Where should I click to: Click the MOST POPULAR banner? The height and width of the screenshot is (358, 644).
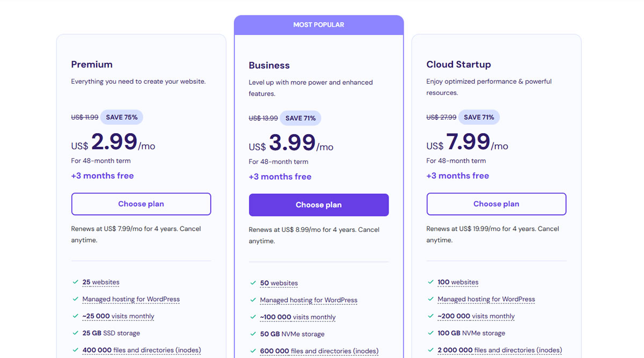[x=318, y=24]
